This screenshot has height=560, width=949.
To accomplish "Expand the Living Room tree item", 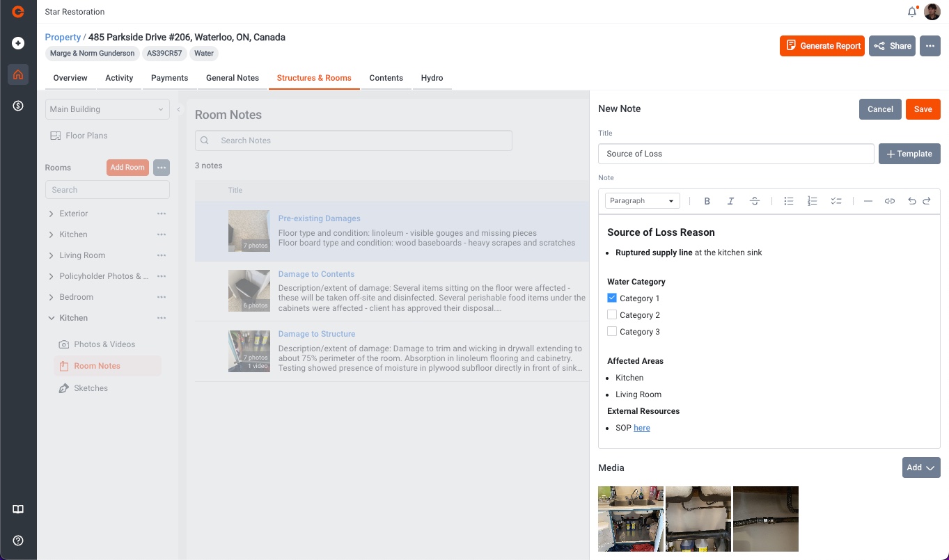I will [x=52, y=255].
